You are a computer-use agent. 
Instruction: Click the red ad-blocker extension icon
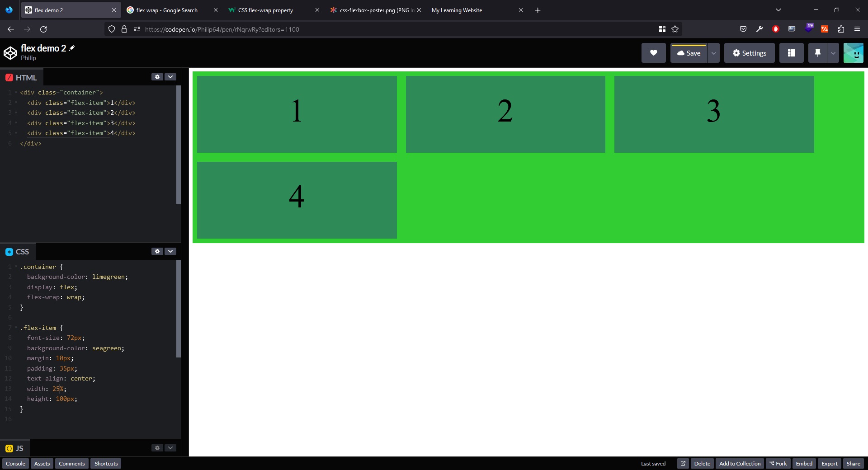coord(776,29)
